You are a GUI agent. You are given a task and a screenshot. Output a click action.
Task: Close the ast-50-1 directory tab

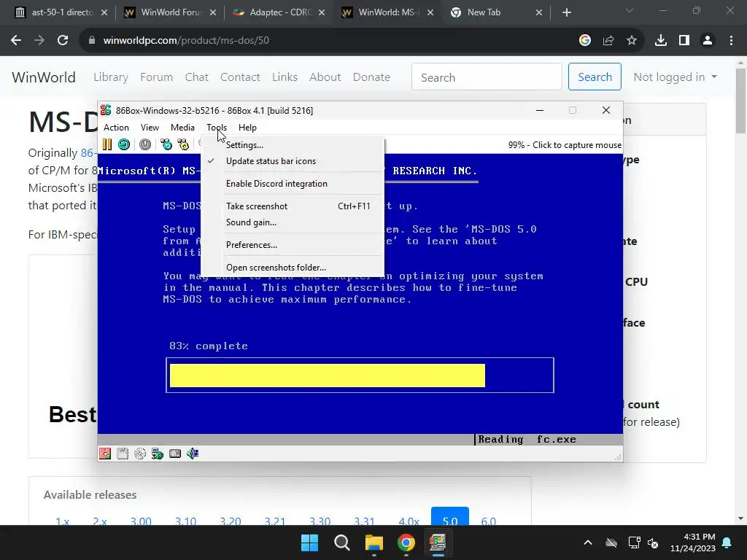coord(104,13)
